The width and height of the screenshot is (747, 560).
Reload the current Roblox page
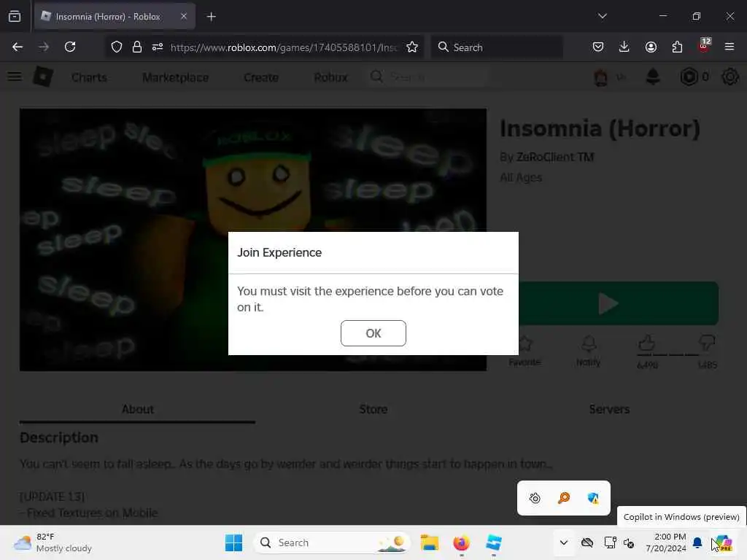pos(70,47)
